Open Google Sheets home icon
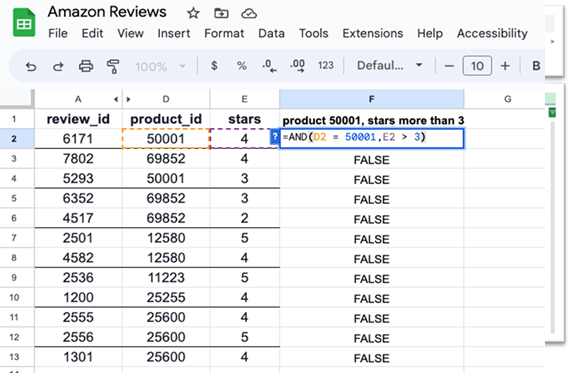This screenshot has width=572, height=373. [x=24, y=23]
